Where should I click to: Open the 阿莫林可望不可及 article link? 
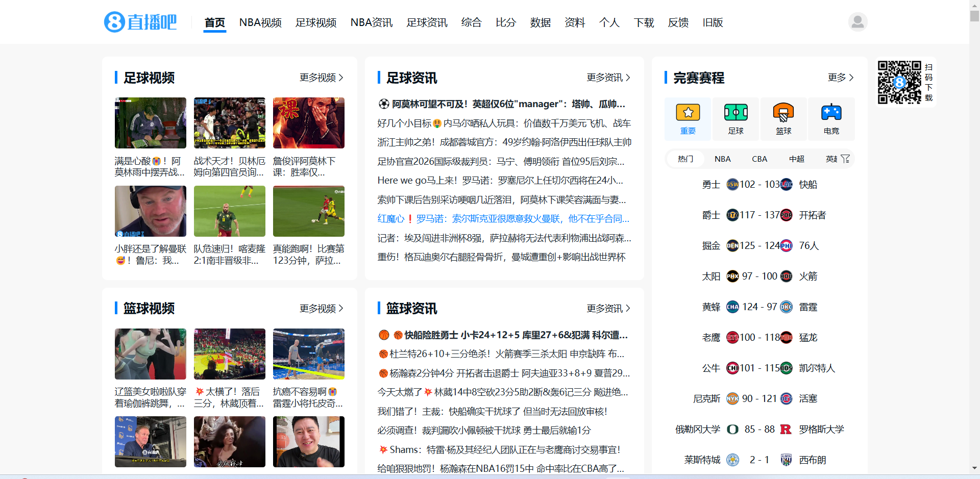pos(503,104)
